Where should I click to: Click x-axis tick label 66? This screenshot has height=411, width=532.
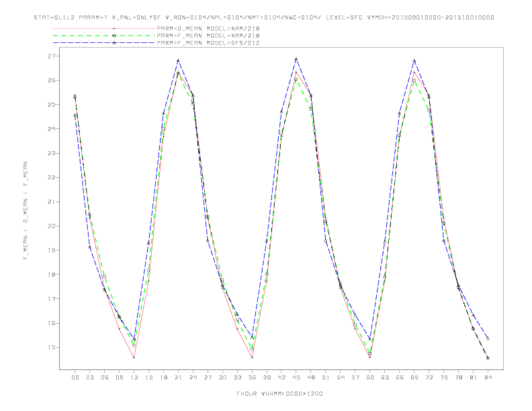click(x=400, y=377)
